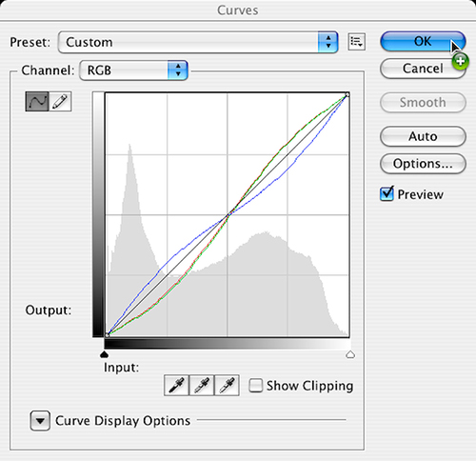Click the white point input slider
476x461 pixels.
click(350, 354)
